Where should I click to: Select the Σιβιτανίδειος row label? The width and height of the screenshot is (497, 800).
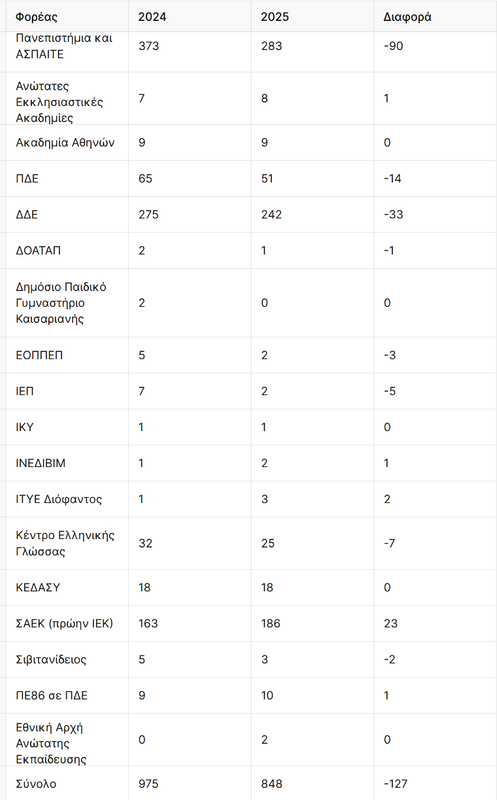(51, 660)
